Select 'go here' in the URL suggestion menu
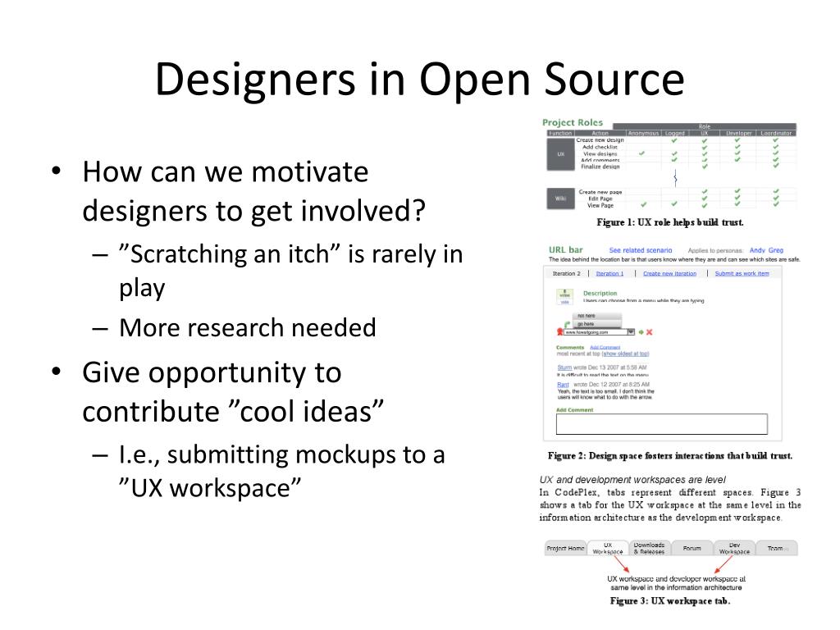The width and height of the screenshot is (840, 630). pos(586,324)
